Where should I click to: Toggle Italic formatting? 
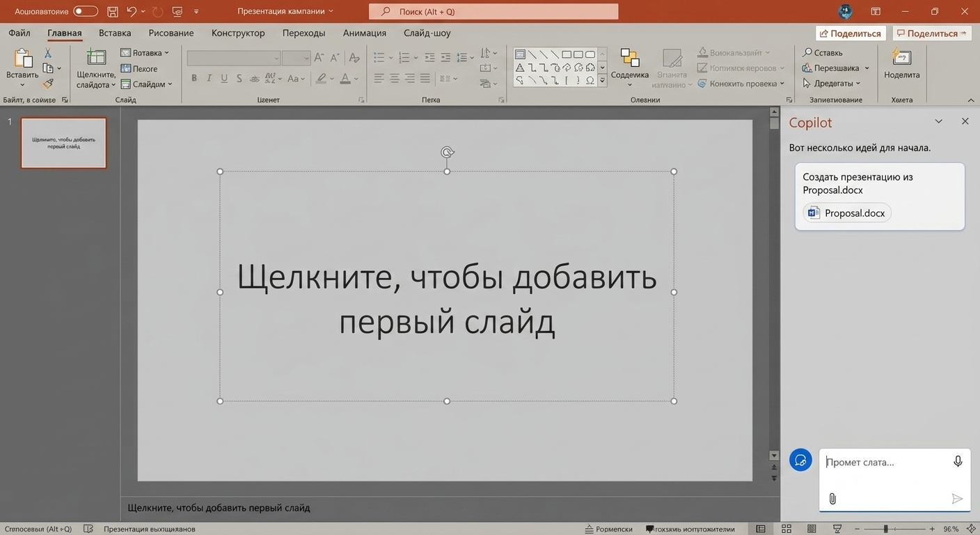(x=209, y=78)
